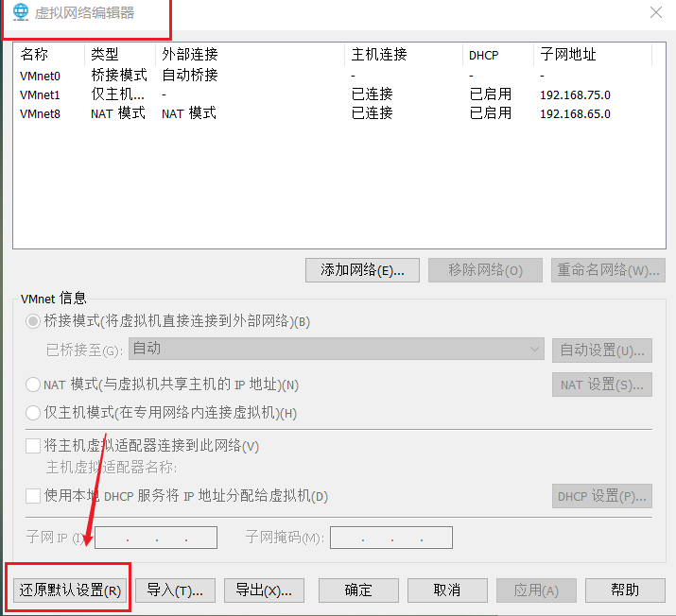The image size is (676, 616).
Task: Click the 应用(A) button
Action: coord(536,590)
